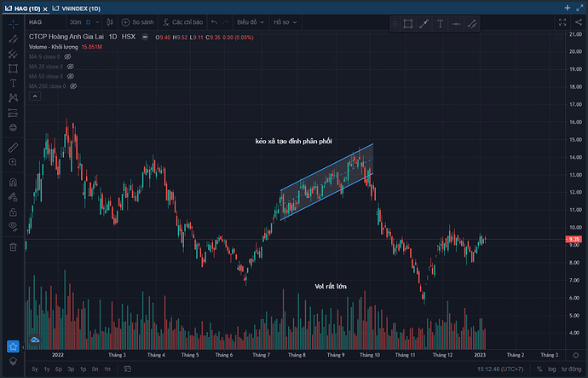Open the object tree layers icon

point(13,361)
